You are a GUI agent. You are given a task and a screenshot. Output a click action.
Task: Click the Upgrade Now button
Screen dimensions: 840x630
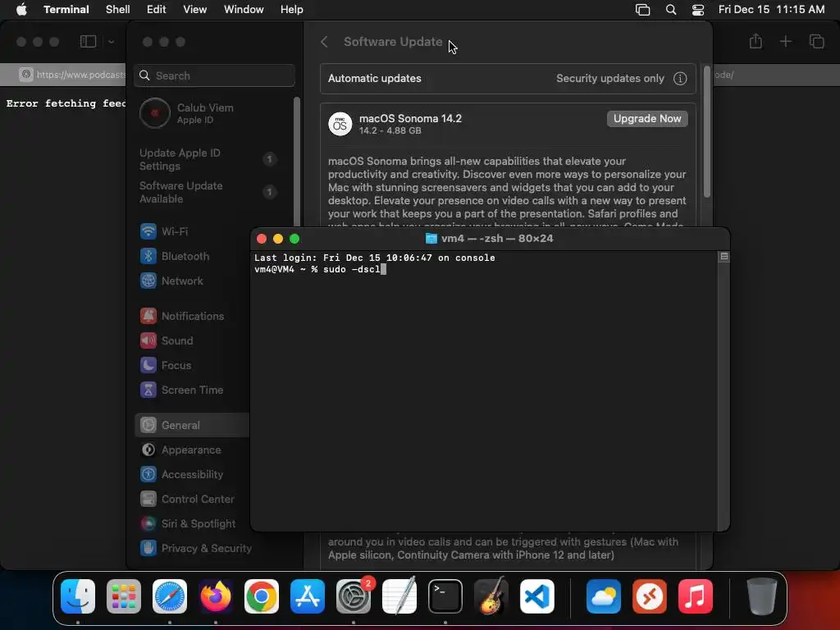tap(647, 119)
